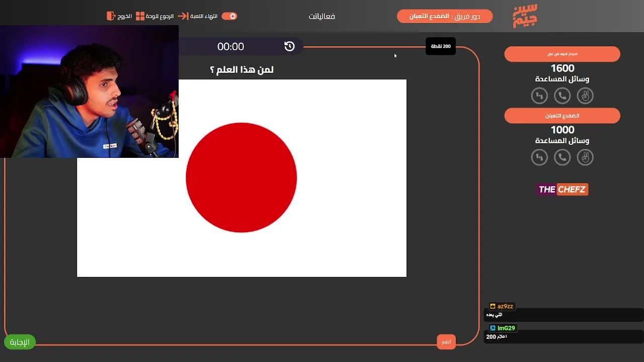Image resolution: width=644 pixels, height=362 pixels.
Task: Click chat message اللي بعده
Action: [494, 315]
